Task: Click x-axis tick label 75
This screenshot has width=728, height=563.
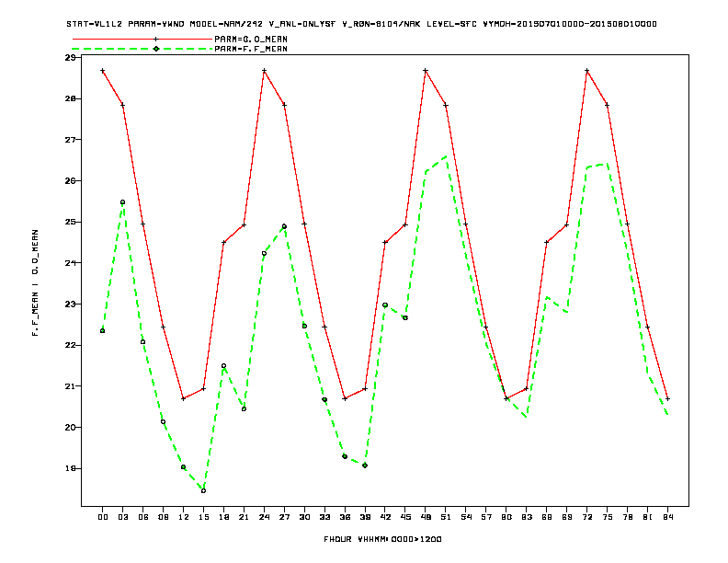Action: click(x=608, y=517)
